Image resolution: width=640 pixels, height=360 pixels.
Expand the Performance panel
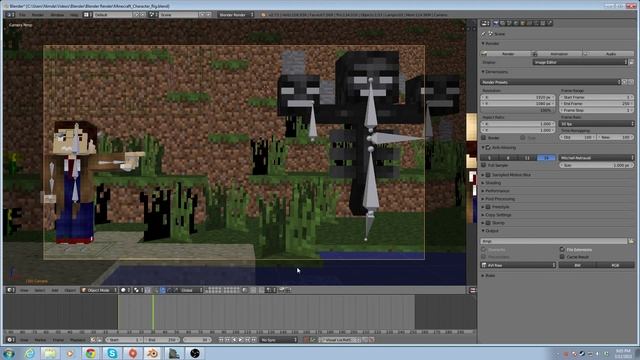tap(497, 191)
